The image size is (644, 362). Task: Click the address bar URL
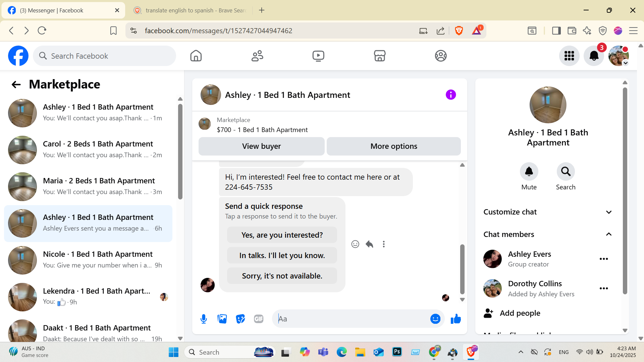coord(218,31)
